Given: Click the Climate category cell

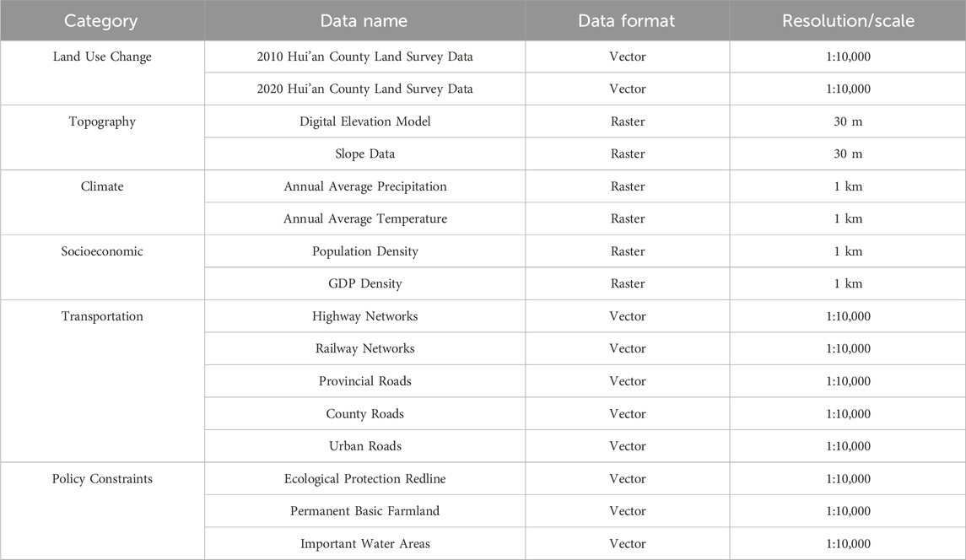Looking at the screenshot, I should click(102, 186).
